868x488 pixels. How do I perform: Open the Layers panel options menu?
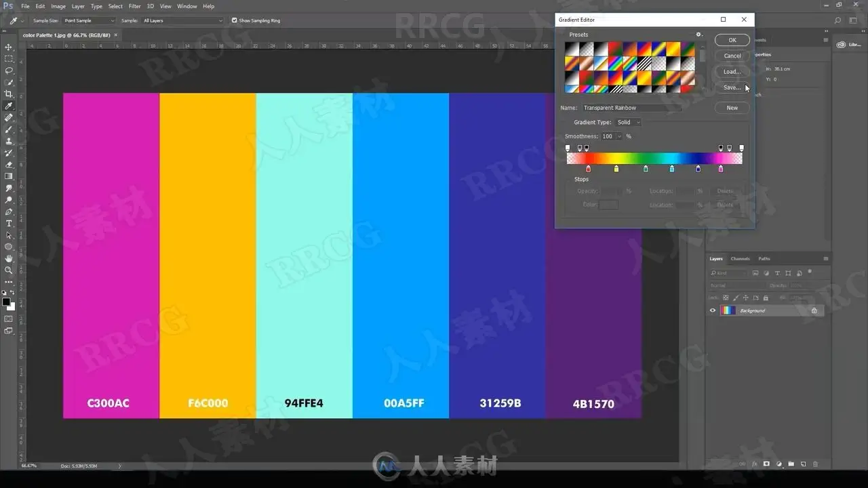826,258
